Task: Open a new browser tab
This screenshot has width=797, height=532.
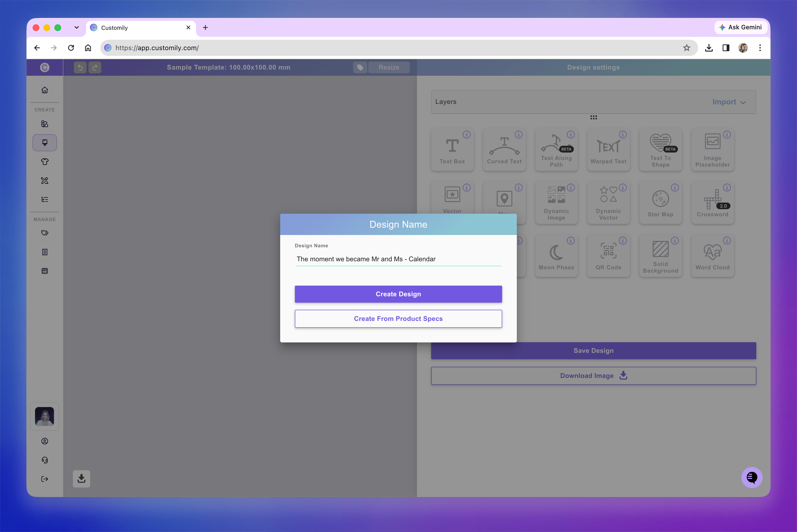Action: click(205, 27)
